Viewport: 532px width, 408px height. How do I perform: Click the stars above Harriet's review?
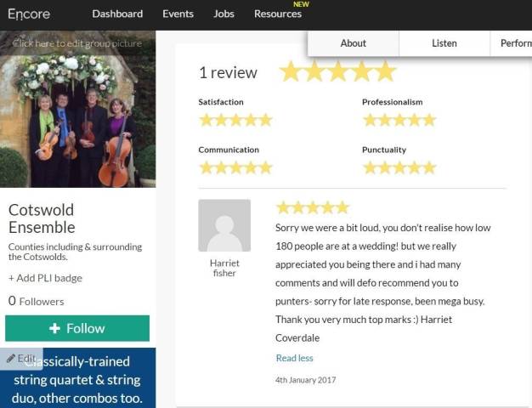[x=313, y=207]
